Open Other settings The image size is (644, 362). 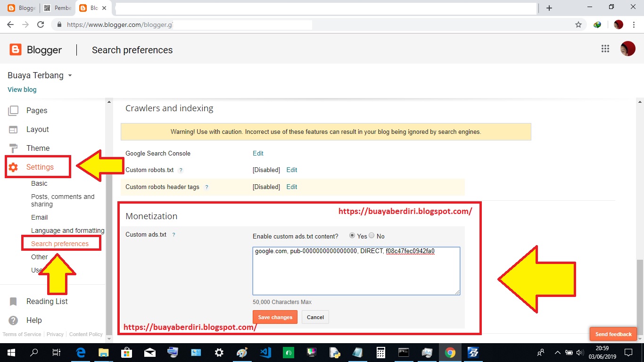tap(40, 257)
